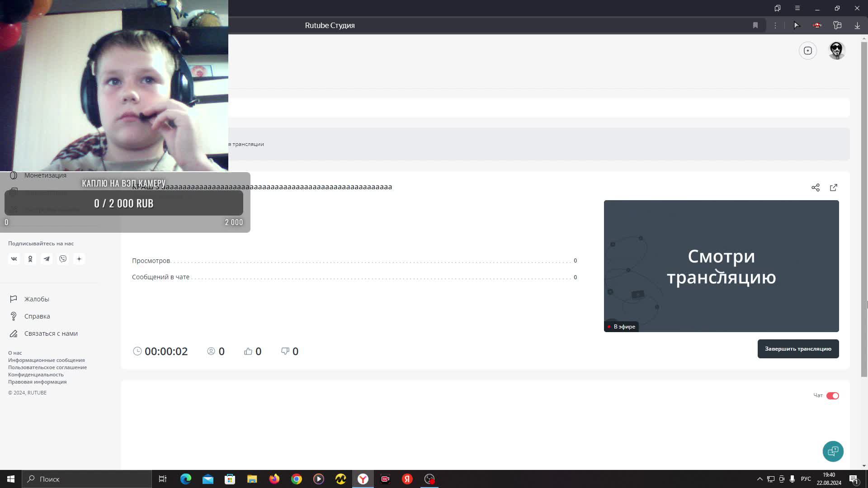Open Жалобы in the sidebar

37,299
